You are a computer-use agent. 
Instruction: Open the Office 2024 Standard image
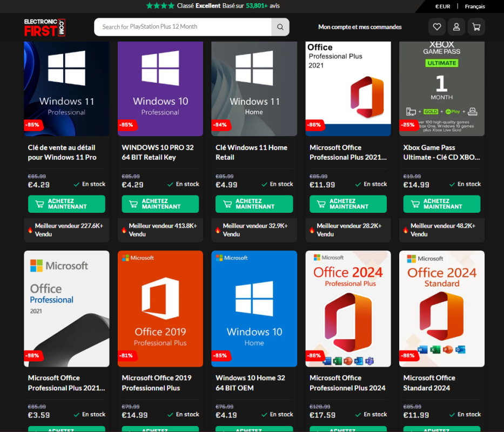click(442, 308)
